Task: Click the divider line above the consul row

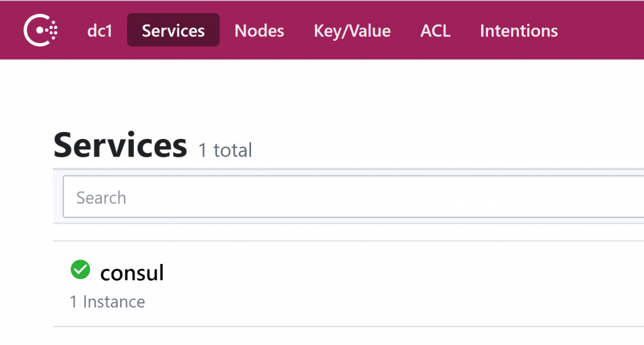Action: 346,241
